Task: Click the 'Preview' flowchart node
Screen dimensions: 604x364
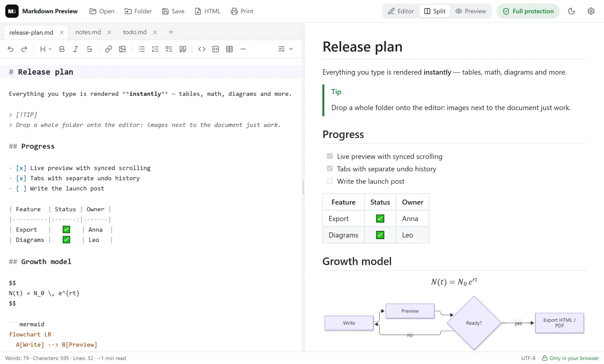Action: [x=410, y=311]
